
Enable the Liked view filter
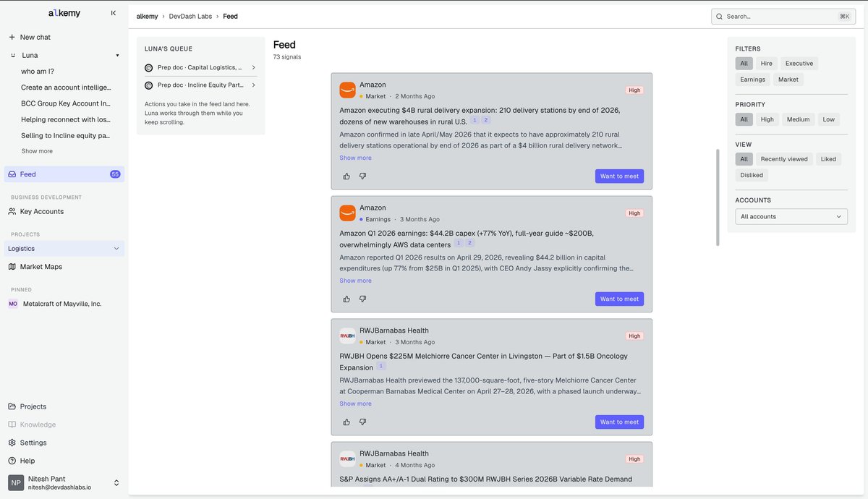pyautogui.click(x=828, y=159)
